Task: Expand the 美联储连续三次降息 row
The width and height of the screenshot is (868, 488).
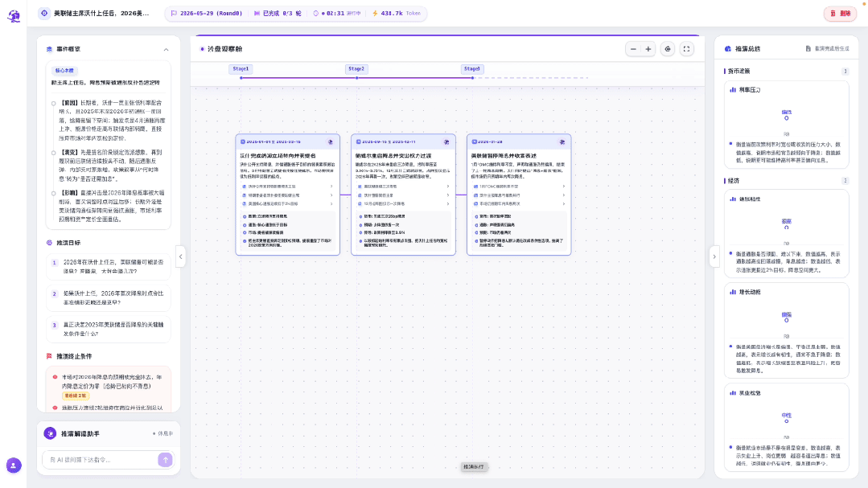Action: (x=403, y=187)
